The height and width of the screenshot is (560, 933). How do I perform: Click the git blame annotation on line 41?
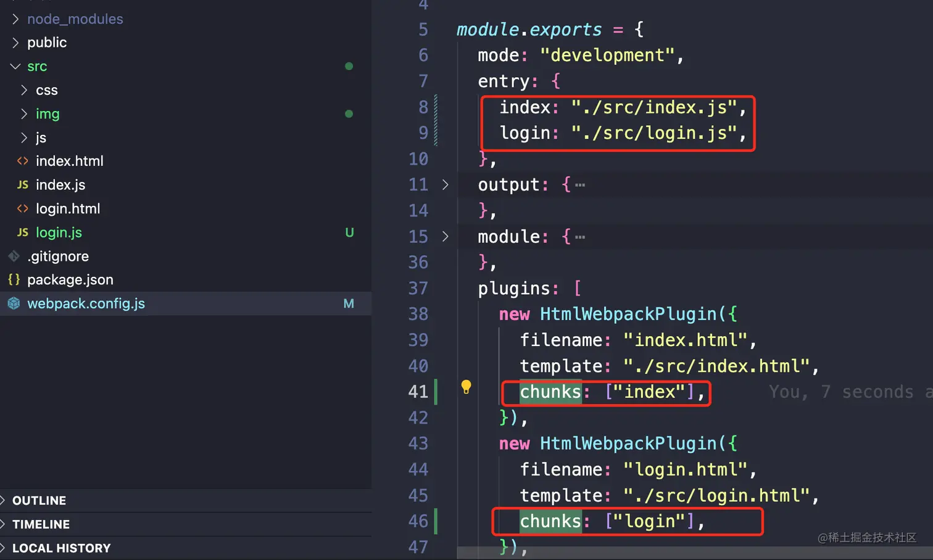click(850, 392)
